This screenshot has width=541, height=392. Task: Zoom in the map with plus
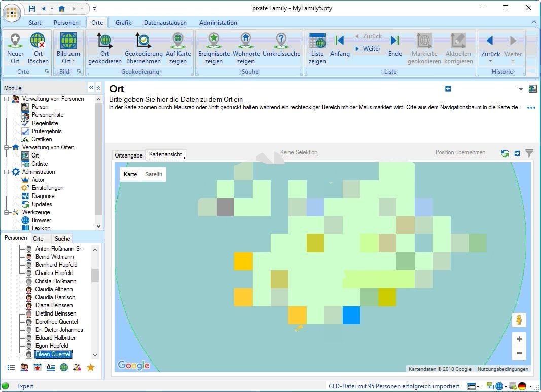click(519, 339)
